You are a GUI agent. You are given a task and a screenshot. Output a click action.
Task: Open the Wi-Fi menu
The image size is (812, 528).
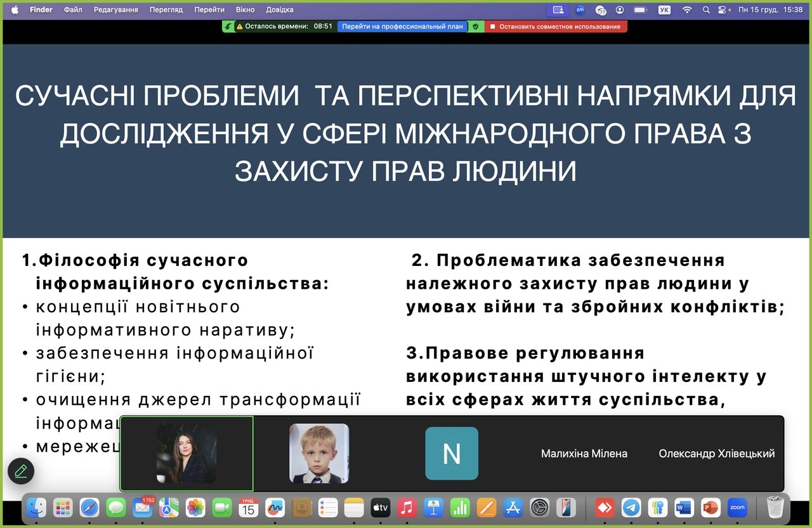687,10
